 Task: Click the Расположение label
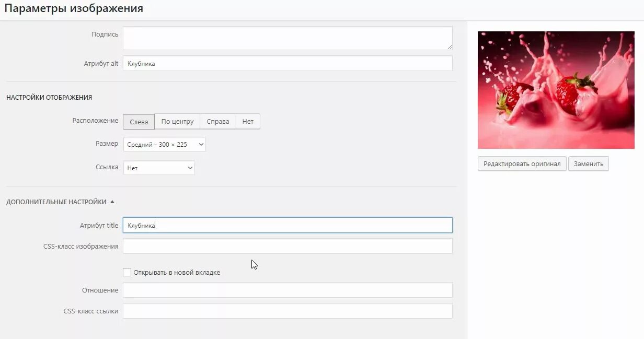click(96, 121)
